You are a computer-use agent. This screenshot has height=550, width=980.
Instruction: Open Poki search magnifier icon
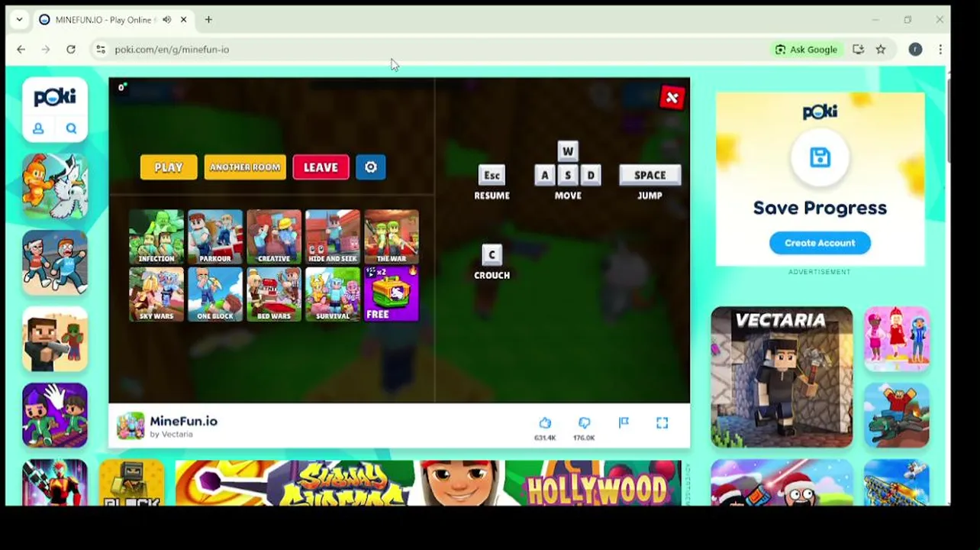click(x=71, y=129)
